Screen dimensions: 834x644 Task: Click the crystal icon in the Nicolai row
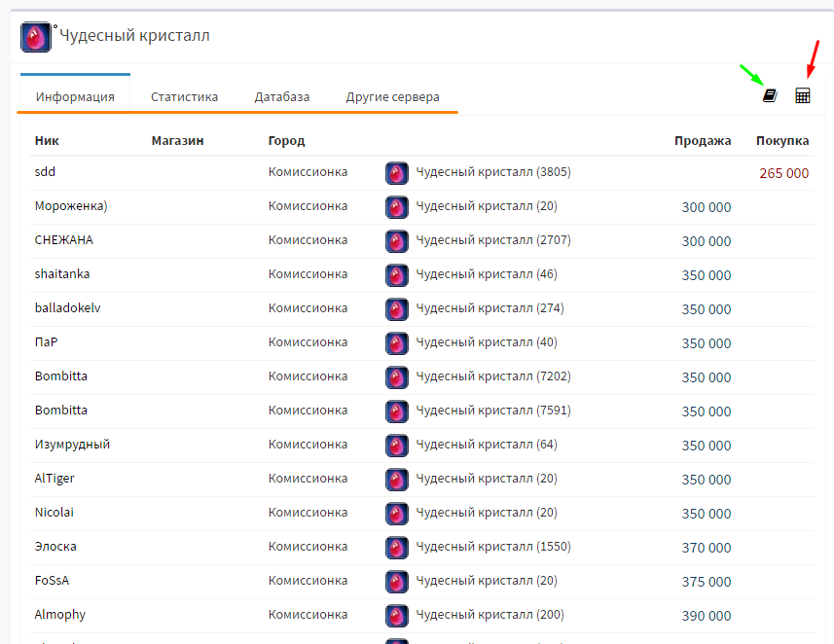(397, 514)
